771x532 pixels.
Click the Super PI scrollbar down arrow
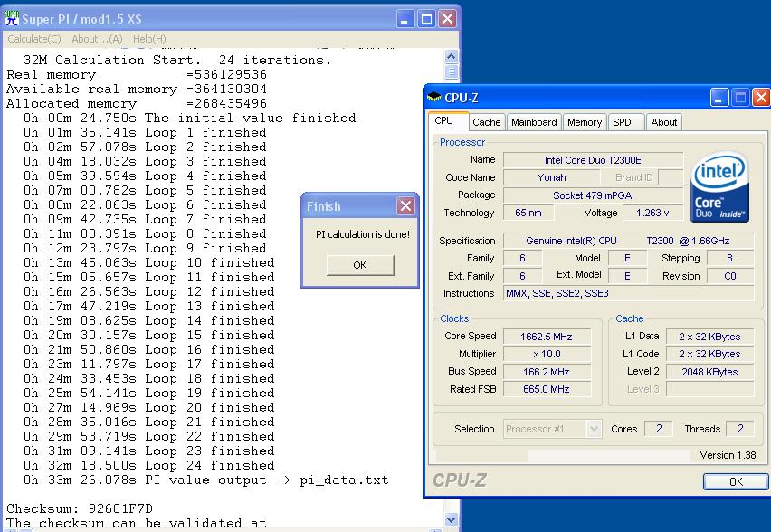[451, 519]
